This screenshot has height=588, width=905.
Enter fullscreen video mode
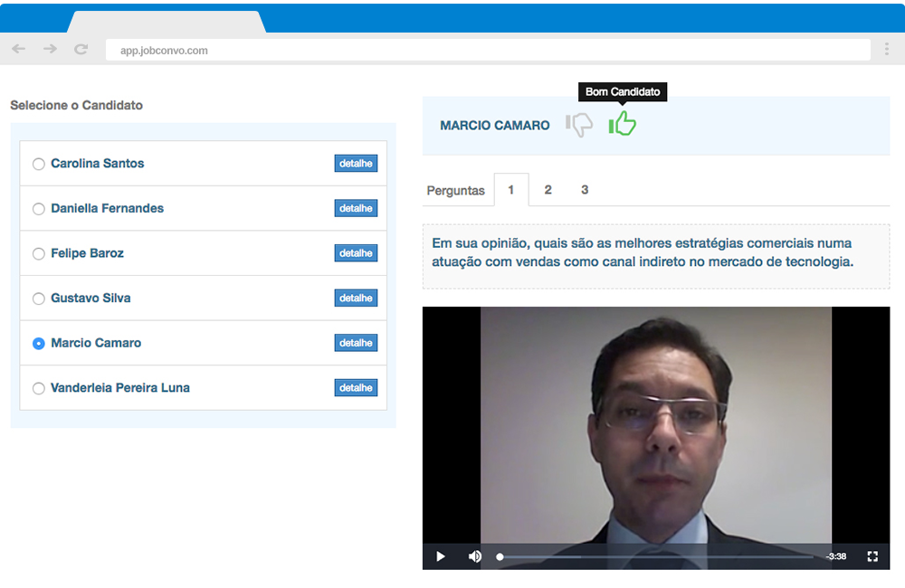coord(872,556)
